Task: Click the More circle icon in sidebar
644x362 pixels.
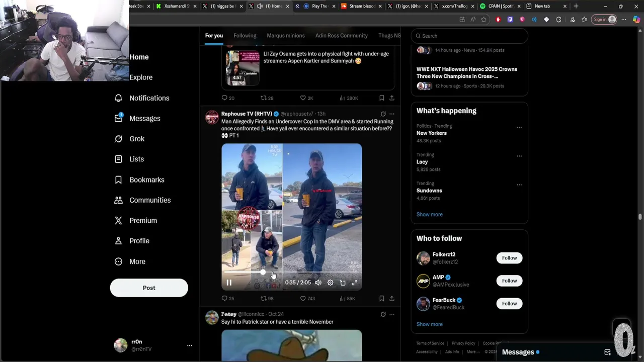Action: [118, 261]
